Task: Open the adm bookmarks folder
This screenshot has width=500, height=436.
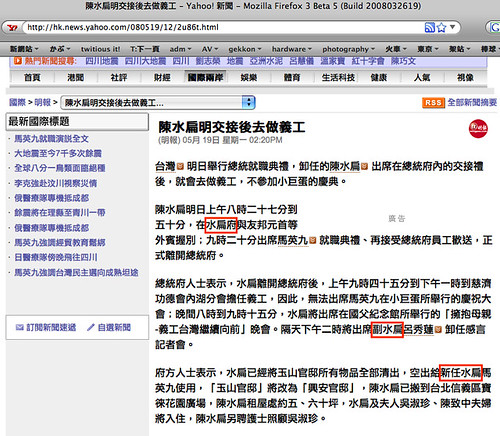Action: (x=180, y=49)
